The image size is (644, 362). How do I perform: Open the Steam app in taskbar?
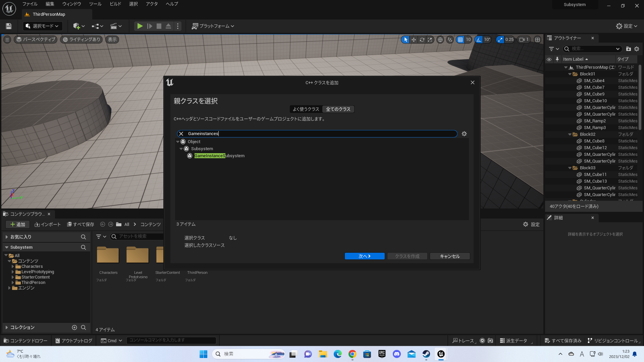pyautogui.click(x=426, y=354)
